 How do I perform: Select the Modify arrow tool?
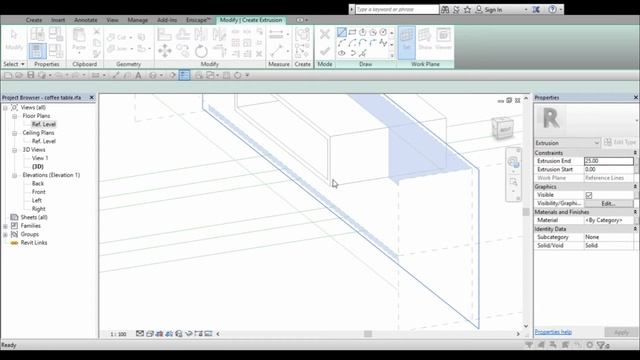click(14, 40)
